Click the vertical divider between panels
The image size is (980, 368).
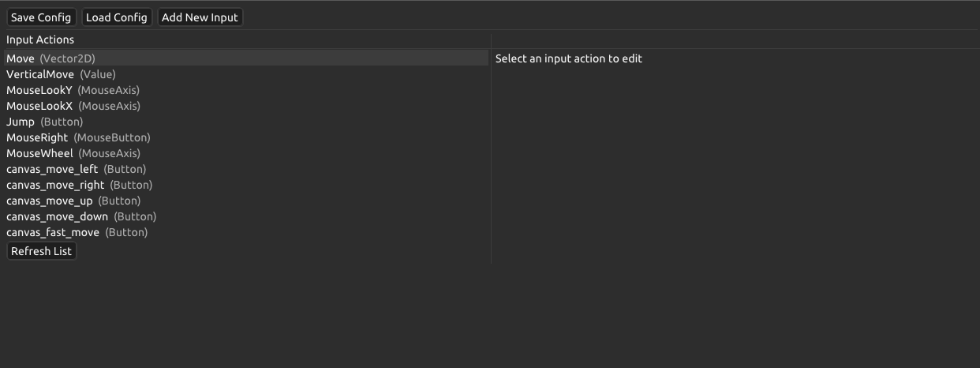click(x=491, y=158)
